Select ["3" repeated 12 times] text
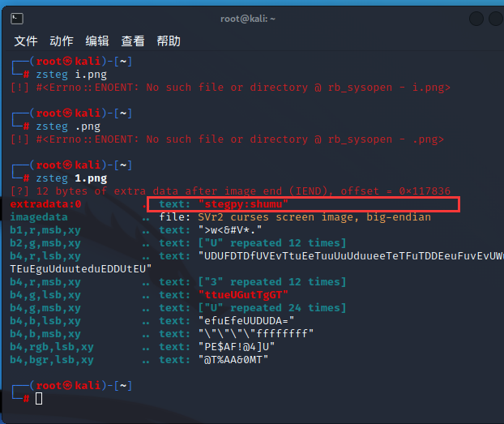Viewport: 504px width, 424px height. click(272, 282)
